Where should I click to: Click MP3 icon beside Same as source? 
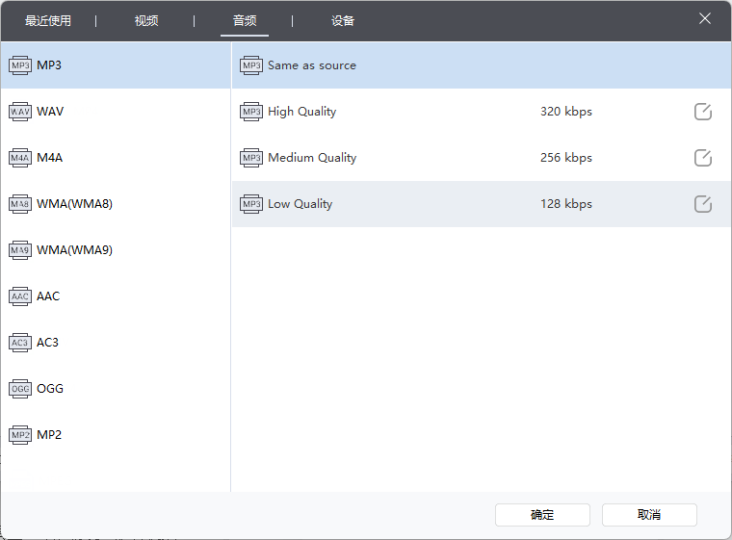[x=251, y=65]
